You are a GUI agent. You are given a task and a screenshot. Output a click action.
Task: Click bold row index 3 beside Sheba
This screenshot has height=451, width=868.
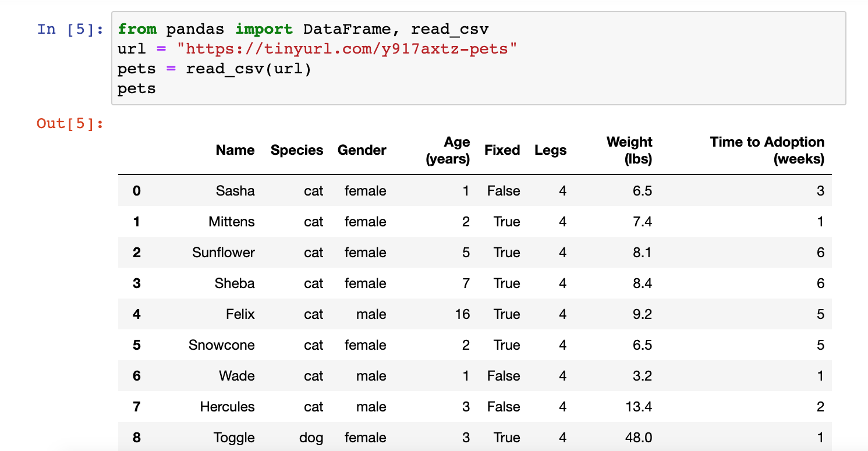point(137,283)
